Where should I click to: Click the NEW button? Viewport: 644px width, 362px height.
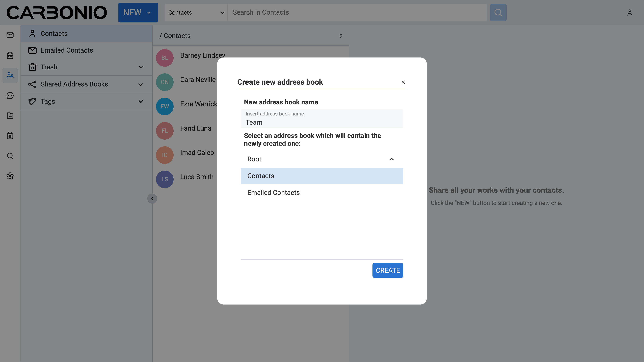(x=138, y=13)
